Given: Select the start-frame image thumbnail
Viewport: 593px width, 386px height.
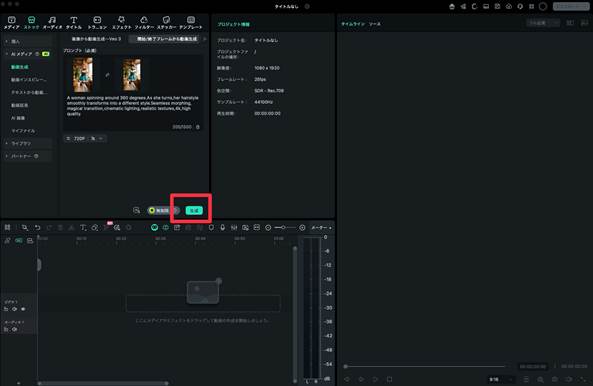Looking at the screenshot, I should (82, 74).
